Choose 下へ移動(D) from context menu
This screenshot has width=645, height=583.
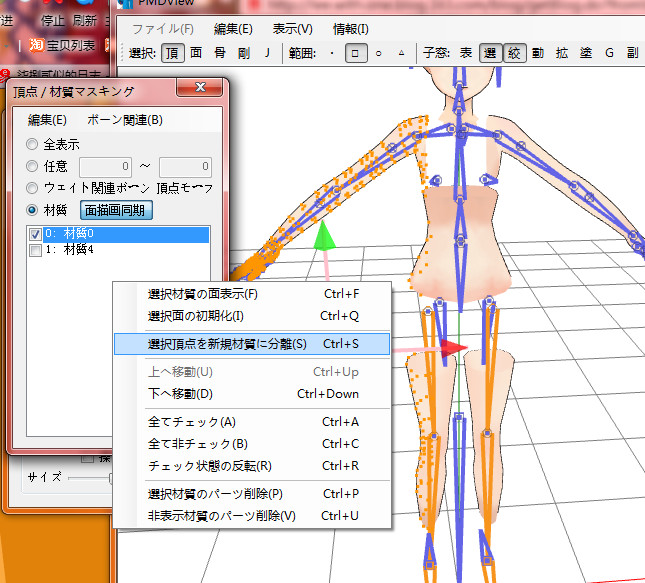tap(252, 394)
